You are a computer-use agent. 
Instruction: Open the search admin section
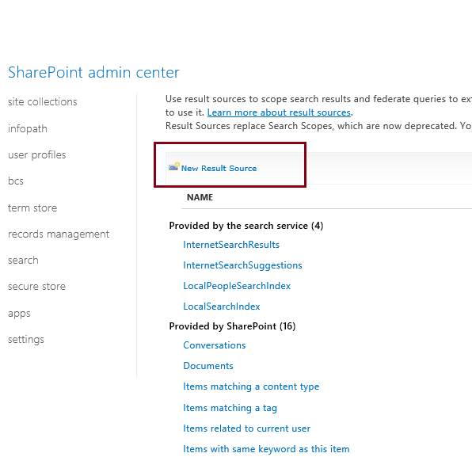[23, 260]
